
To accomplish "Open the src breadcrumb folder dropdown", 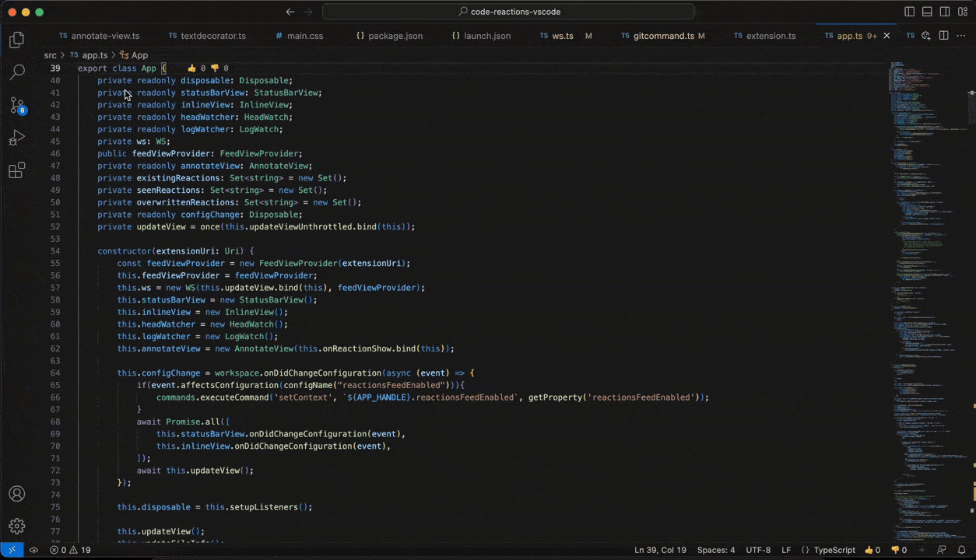I will 50,55.
